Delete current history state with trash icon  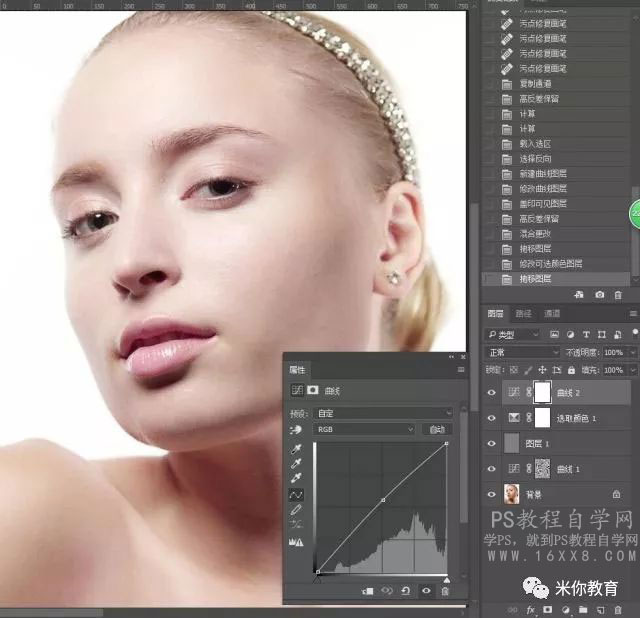point(618,295)
